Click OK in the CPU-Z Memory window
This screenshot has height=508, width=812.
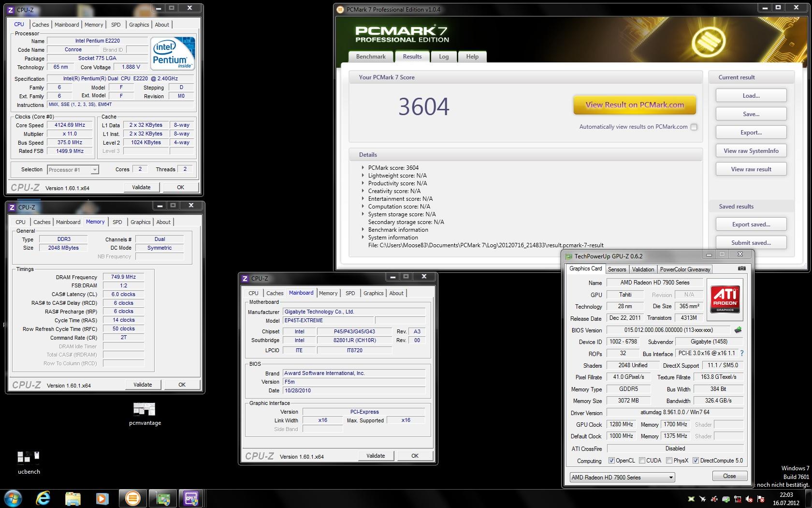(x=182, y=385)
